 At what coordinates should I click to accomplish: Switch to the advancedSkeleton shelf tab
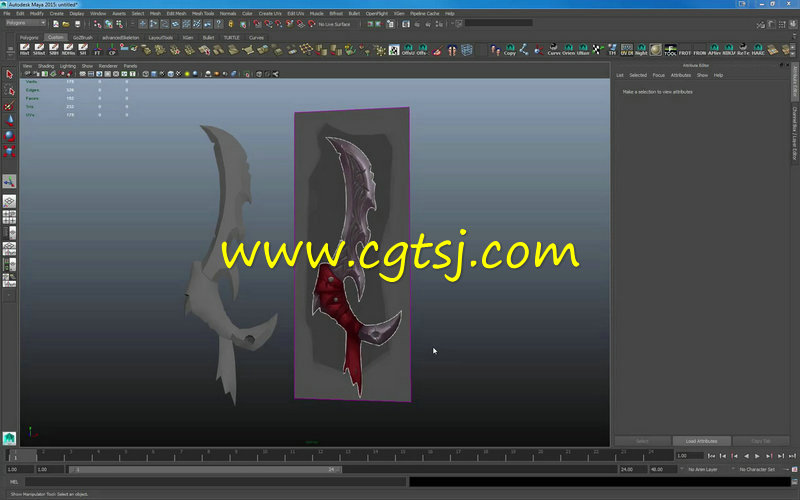pos(120,38)
